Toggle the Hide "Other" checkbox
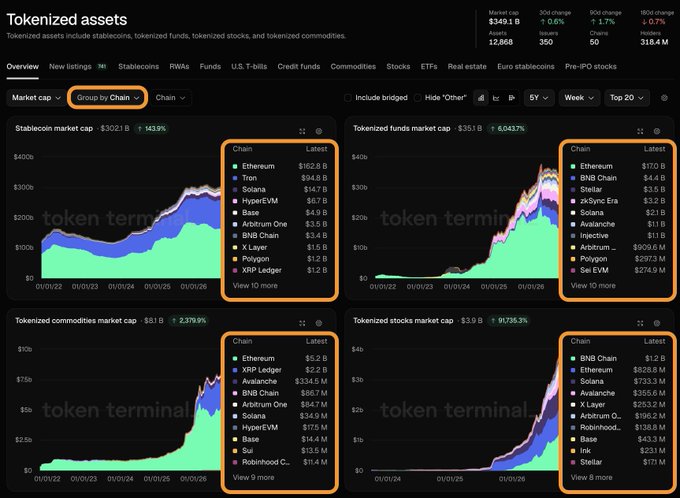Image resolution: width=680 pixels, height=498 pixels. [417, 98]
